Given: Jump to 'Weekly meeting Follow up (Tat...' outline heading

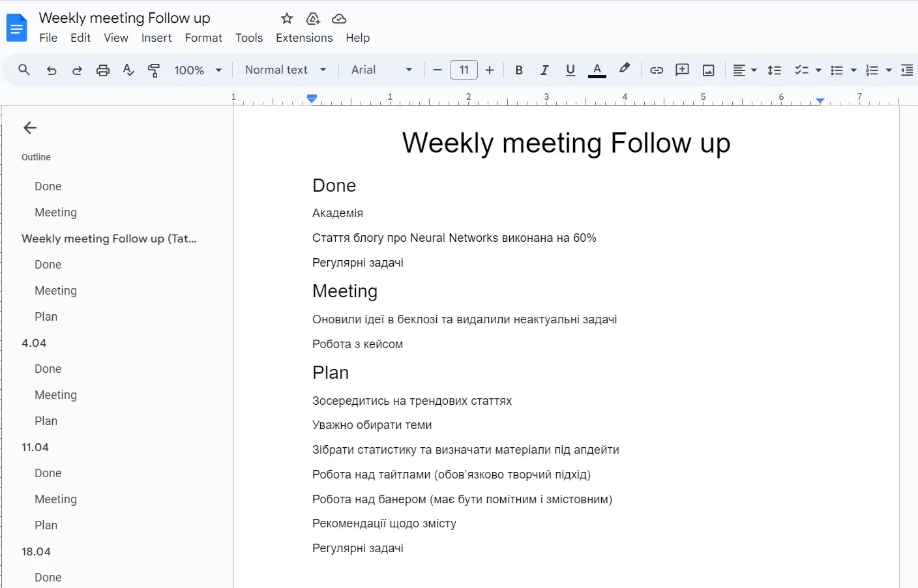Looking at the screenshot, I should (x=109, y=239).
